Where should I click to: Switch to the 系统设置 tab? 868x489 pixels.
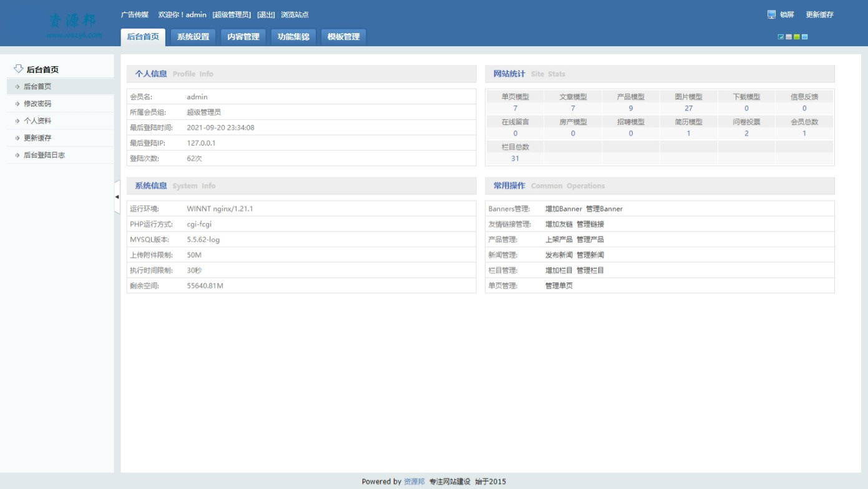point(194,36)
